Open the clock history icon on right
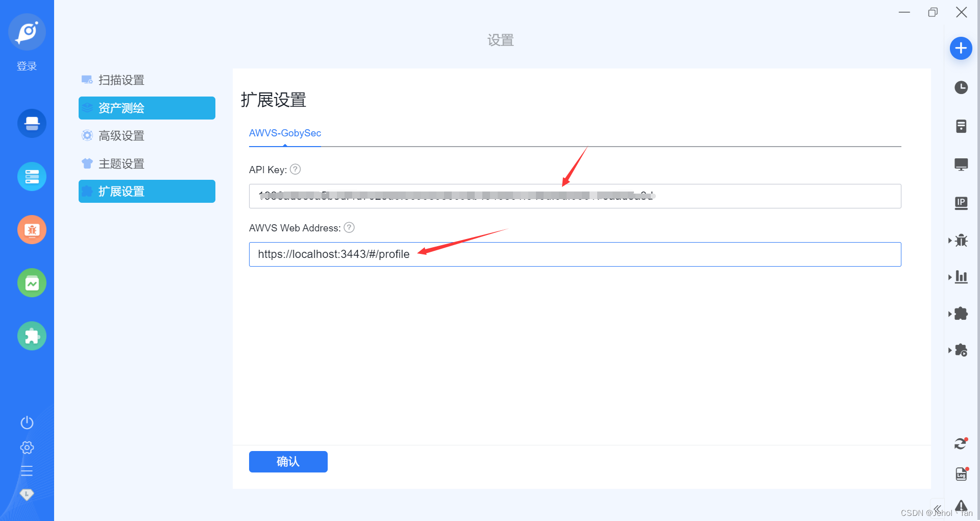The height and width of the screenshot is (521, 980). point(961,87)
